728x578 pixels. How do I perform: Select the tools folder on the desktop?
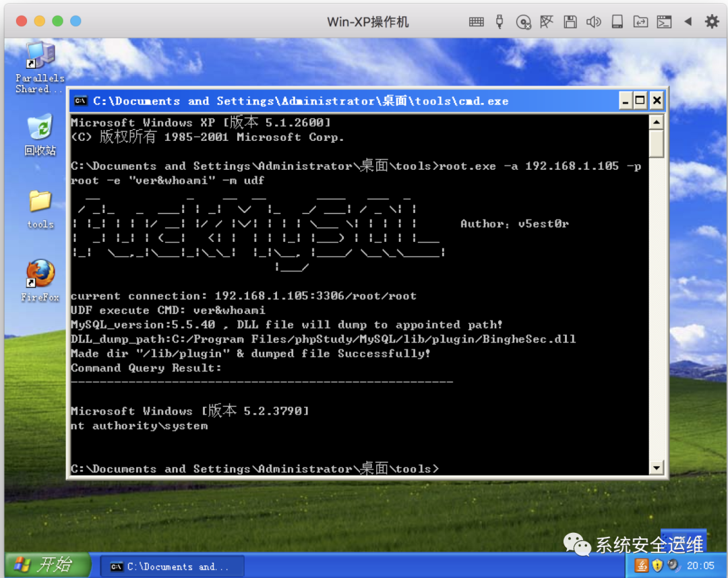(x=40, y=210)
